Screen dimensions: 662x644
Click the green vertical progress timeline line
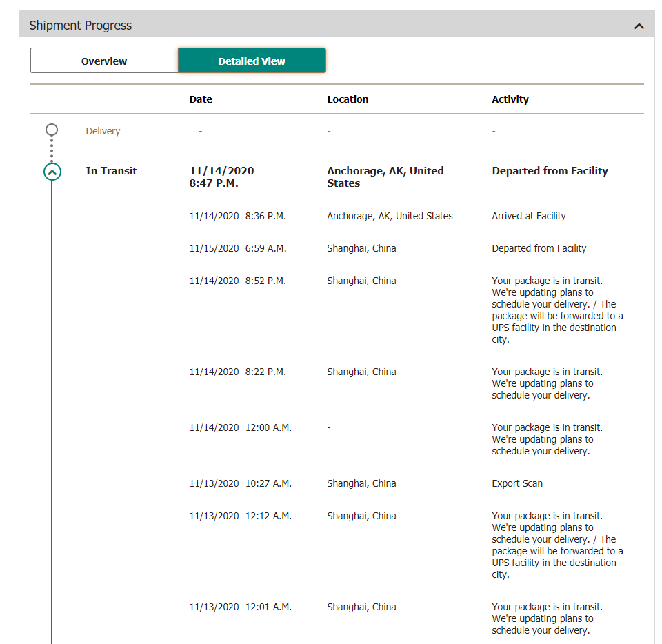[x=52, y=414]
